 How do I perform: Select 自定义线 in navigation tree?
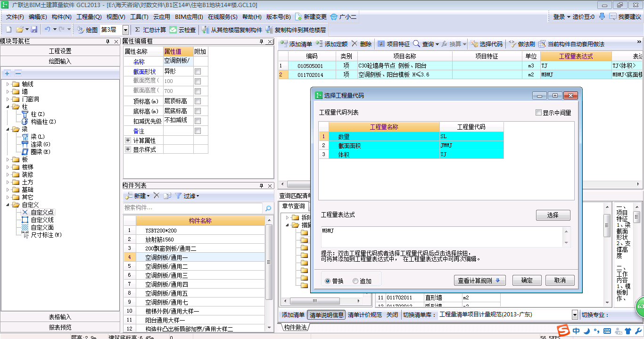point(42,220)
